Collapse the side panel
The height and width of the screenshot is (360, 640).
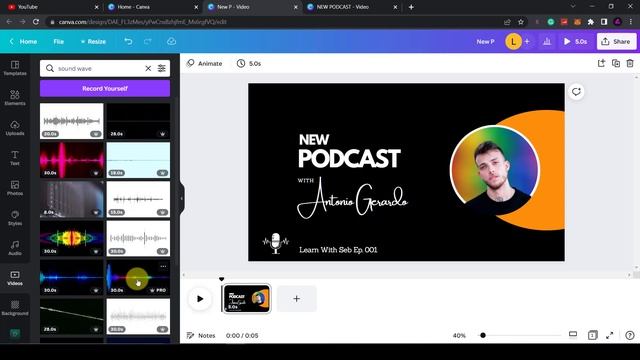click(182, 199)
